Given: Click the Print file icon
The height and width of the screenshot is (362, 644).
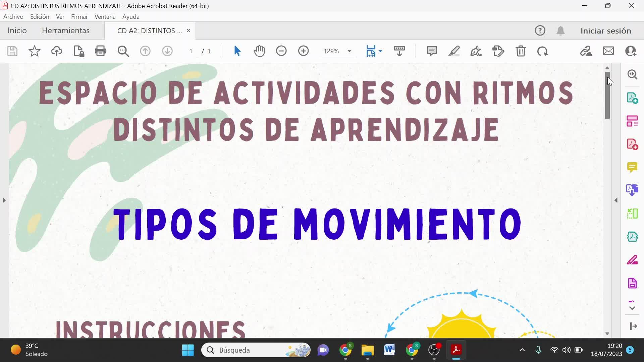Looking at the screenshot, I should pos(100,51).
